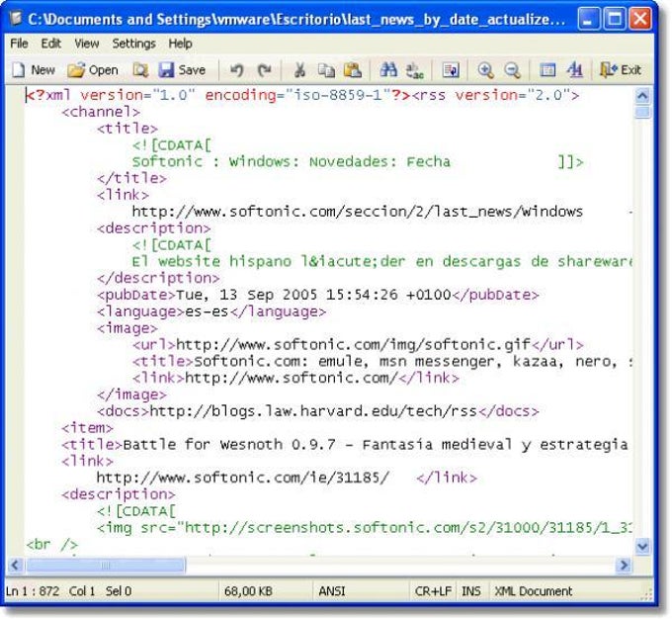Screen dimensions: 672x620
Task: Click the application icon in the title bar
Action: (x=16, y=19)
